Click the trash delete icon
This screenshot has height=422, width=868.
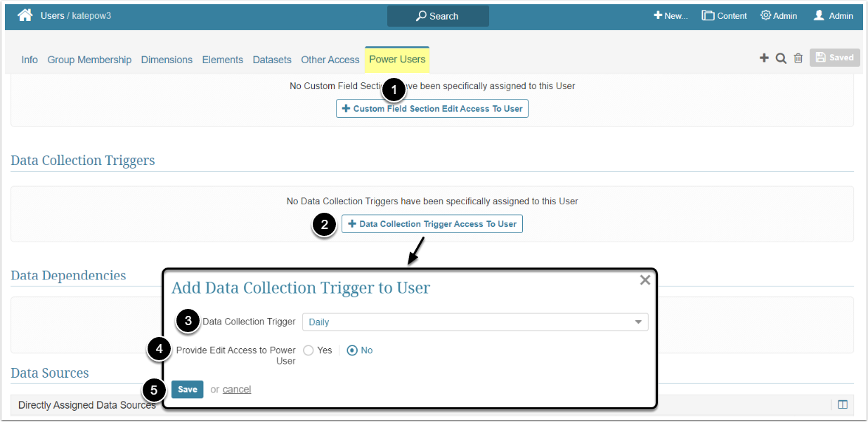click(798, 58)
